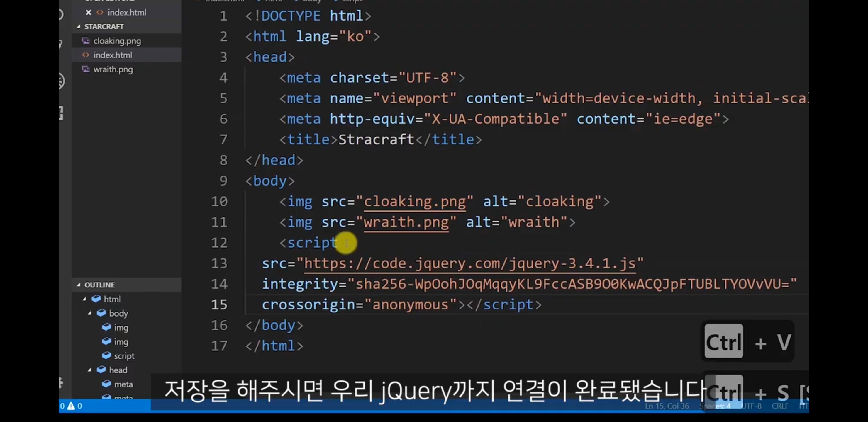Select the body node in Outline
Screen dimensions: 868x422
pyautogui.click(x=118, y=313)
